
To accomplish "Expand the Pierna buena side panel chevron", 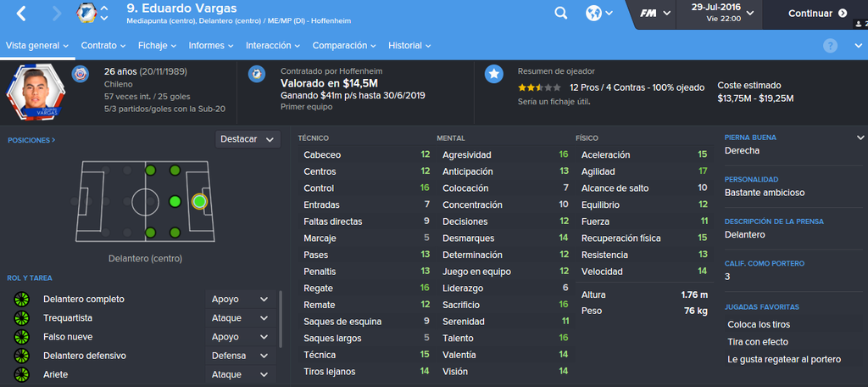I will click(860, 137).
